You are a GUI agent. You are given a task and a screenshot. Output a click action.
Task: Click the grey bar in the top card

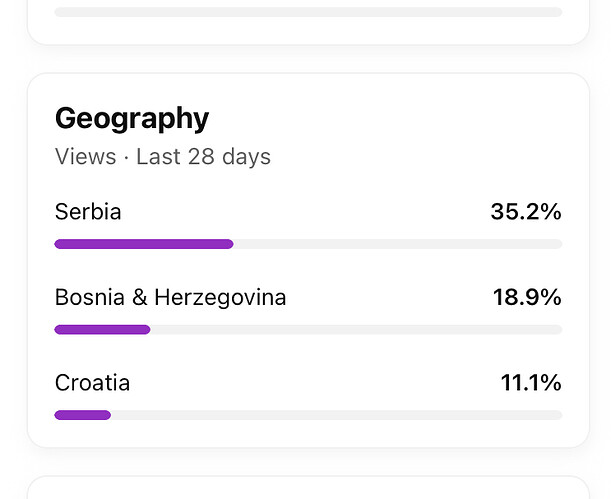(x=308, y=12)
